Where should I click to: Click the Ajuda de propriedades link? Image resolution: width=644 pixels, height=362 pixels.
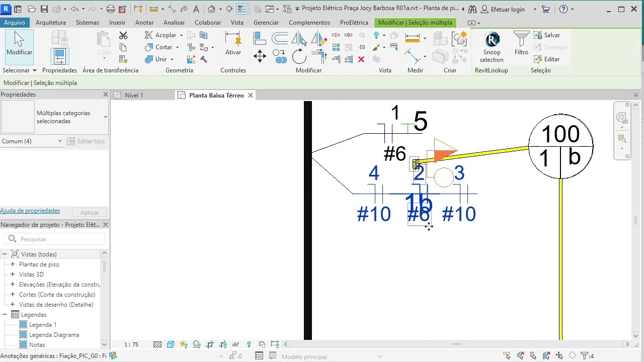pos(30,211)
